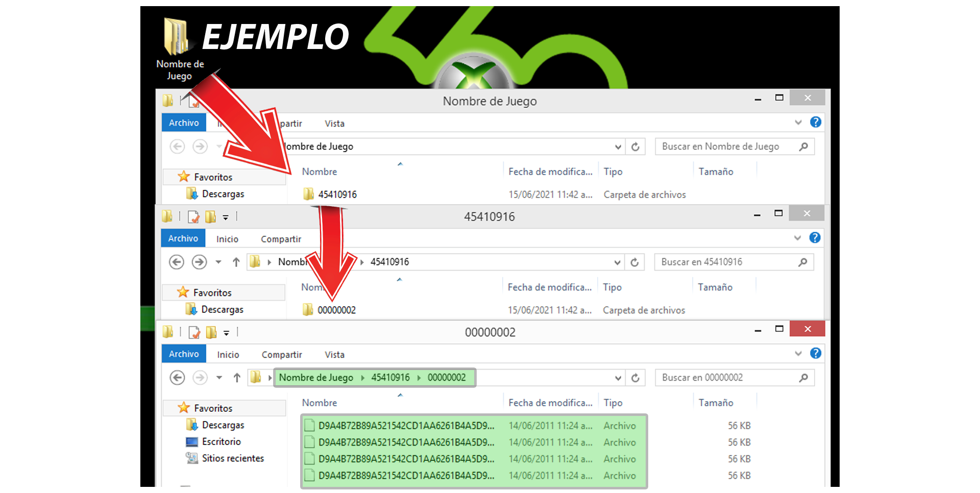Open the quick access customize dropdown in 45410916 window
Viewport: 980px width, 493px height.
point(225,218)
